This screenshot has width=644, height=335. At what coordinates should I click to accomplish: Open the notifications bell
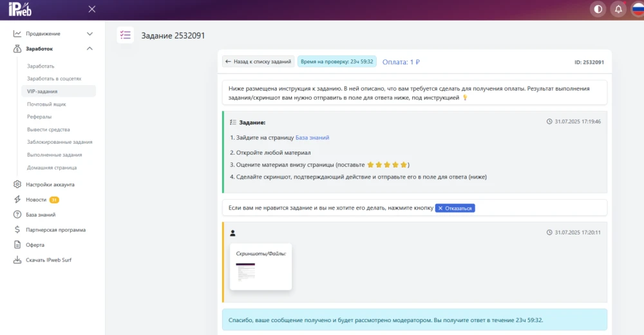(618, 9)
